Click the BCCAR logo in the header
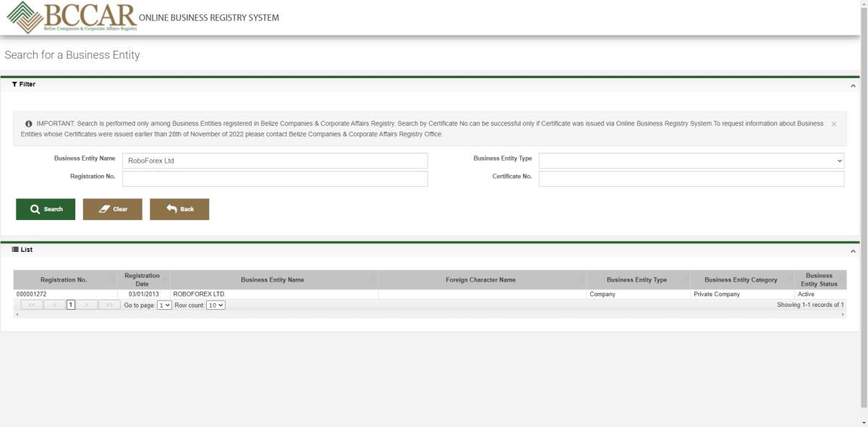The height and width of the screenshot is (427, 868). [71, 17]
